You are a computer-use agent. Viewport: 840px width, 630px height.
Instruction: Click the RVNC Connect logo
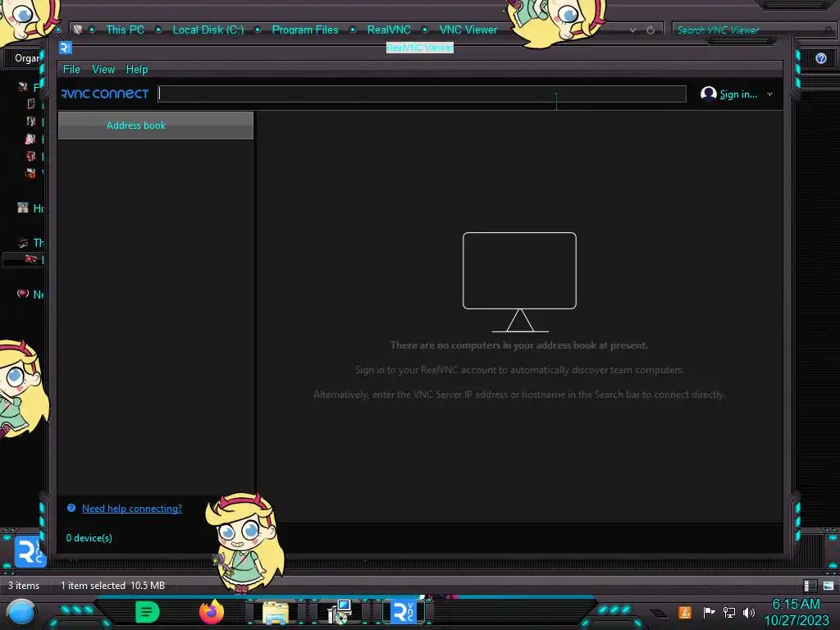point(105,94)
